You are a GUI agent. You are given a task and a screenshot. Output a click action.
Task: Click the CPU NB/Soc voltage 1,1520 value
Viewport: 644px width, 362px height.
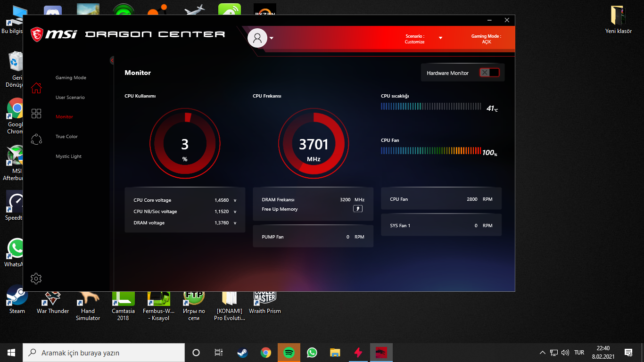click(221, 212)
